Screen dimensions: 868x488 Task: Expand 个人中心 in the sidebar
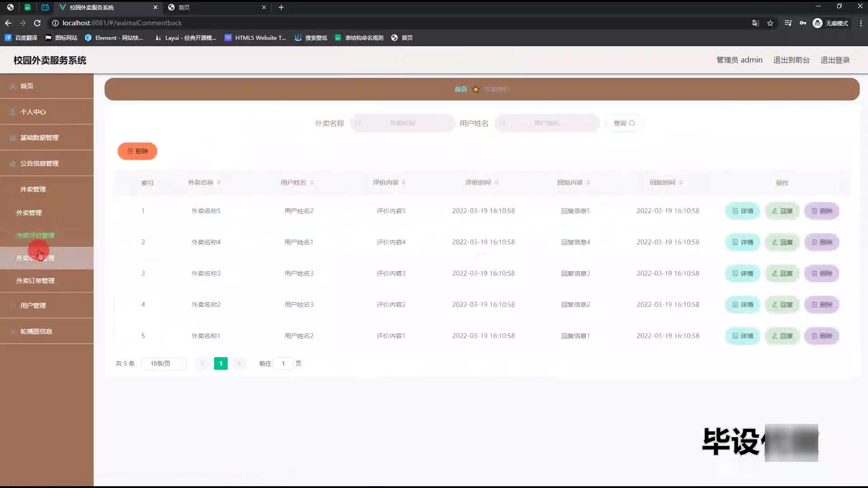pos(47,112)
